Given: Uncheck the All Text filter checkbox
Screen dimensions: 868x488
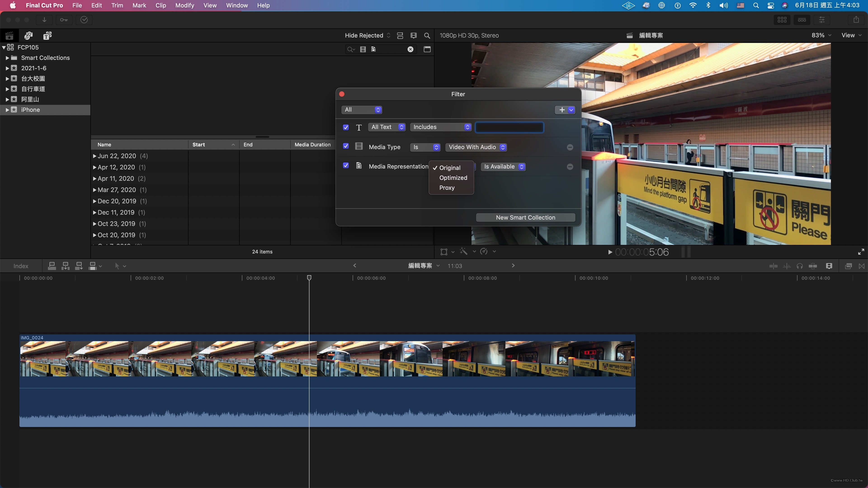Looking at the screenshot, I should 346,127.
